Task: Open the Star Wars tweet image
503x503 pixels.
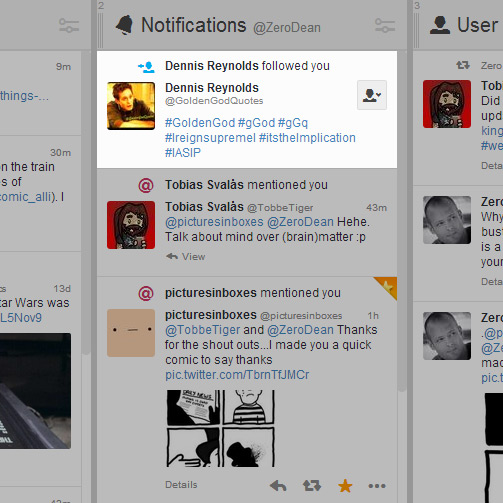Action: [x=35, y=391]
